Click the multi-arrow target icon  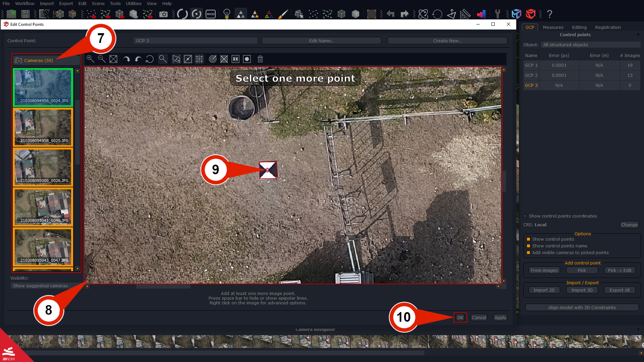[224, 59]
